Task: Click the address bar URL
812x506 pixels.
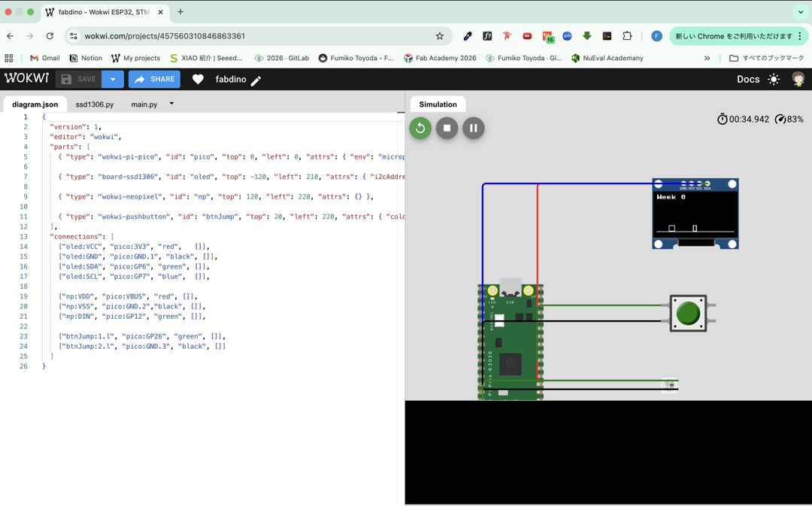Action: [x=165, y=36]
